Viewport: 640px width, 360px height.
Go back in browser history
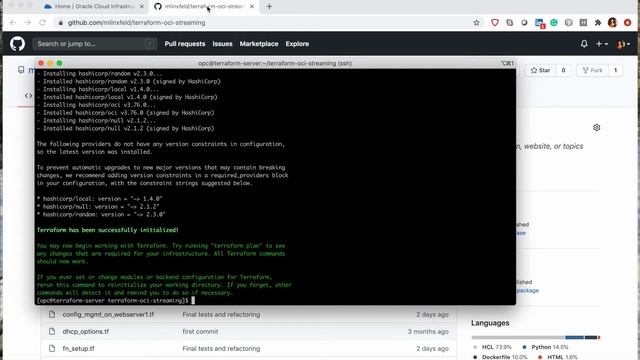pyautogui.click(x=13, y=23)
